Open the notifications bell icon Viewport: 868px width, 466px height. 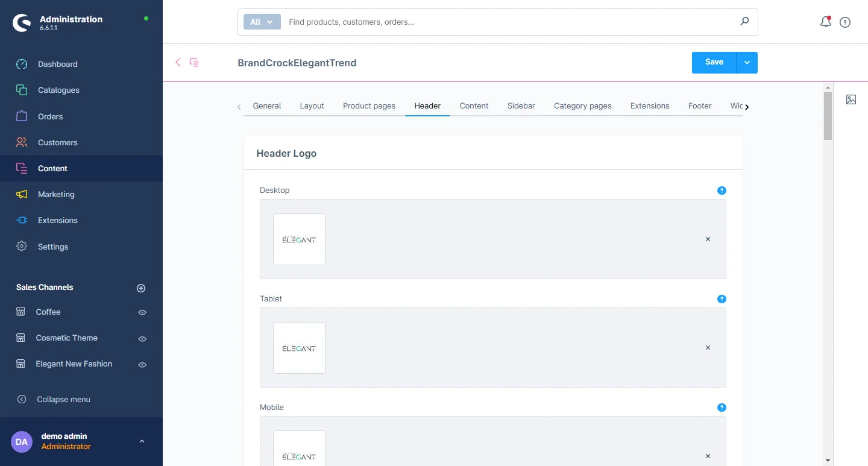[825, 22]
